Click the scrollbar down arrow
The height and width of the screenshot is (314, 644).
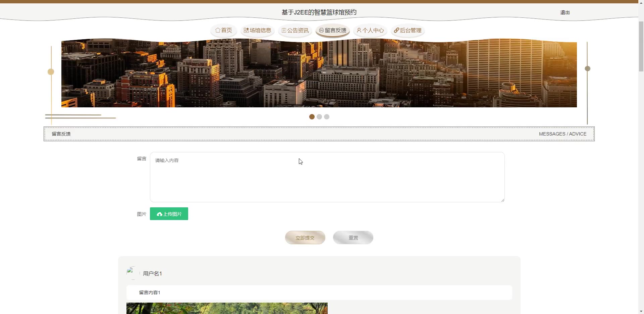pyautogui.click(x=641, y=311)
